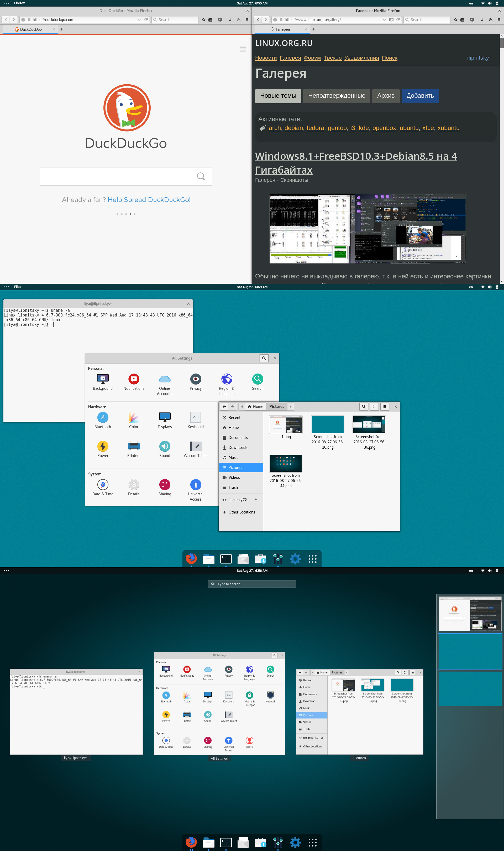Click magnifier icon in DuckDuckGo page search box
The width and height of the screenshot is (504, 851).
tap(201, 176)
